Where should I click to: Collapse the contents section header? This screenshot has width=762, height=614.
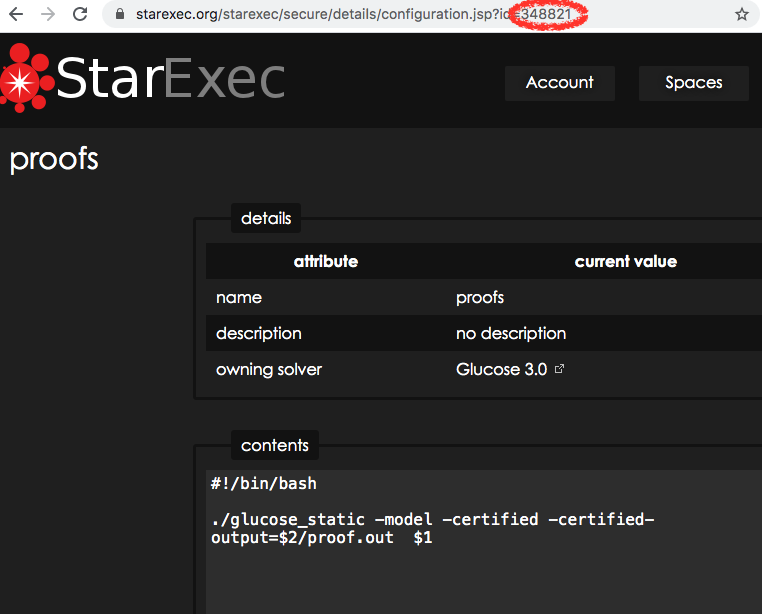coord(275,446)
